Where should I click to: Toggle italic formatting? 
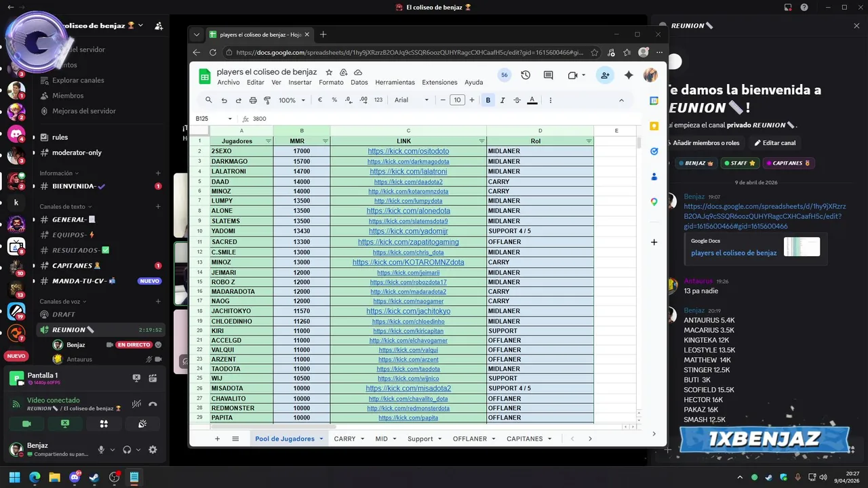(502, 100)
